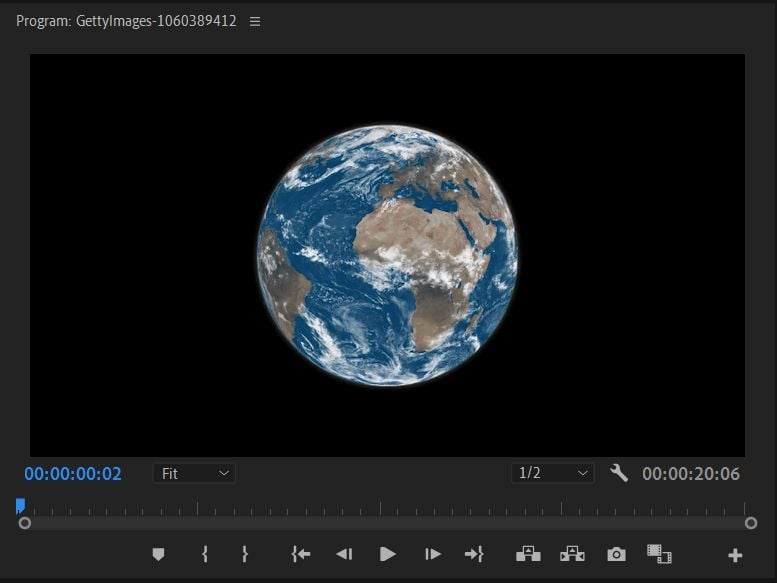777x583 pixels.
Task: Click the Extract icon
Action: [x=572, y=554]
